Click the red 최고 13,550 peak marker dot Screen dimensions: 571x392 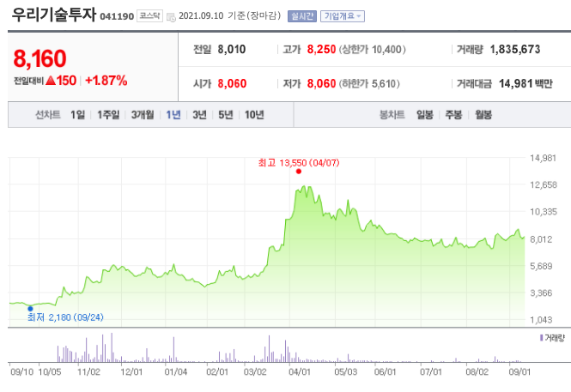(x=299, y=172)
